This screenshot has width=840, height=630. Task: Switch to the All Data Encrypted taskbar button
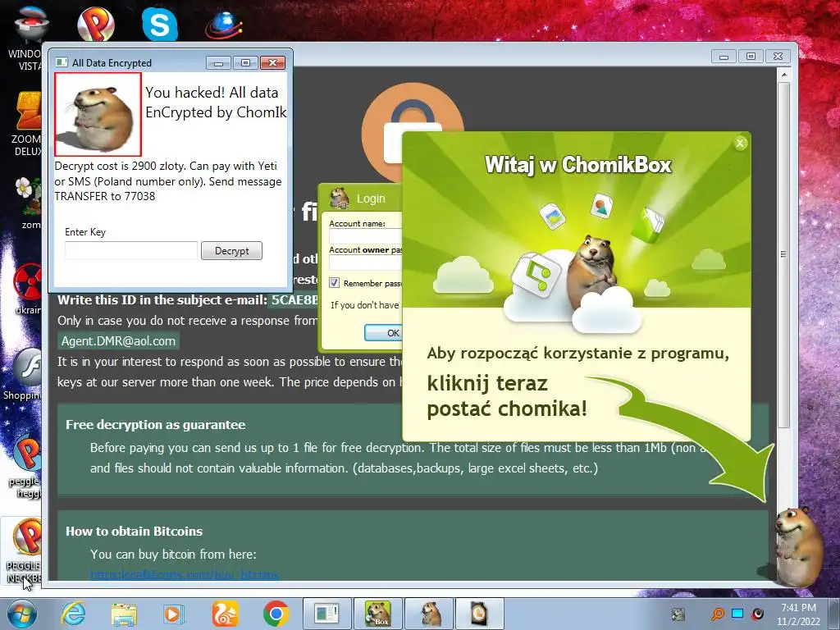(x=326, y=614)
